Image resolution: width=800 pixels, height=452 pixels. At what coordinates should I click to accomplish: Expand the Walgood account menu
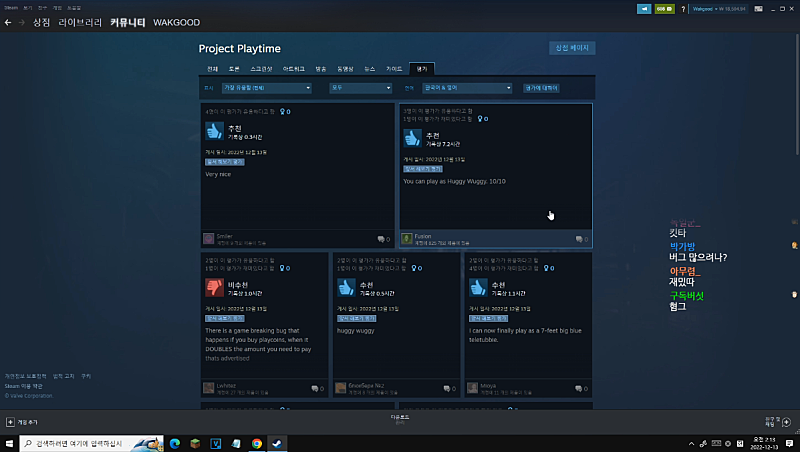coord(719,9)
